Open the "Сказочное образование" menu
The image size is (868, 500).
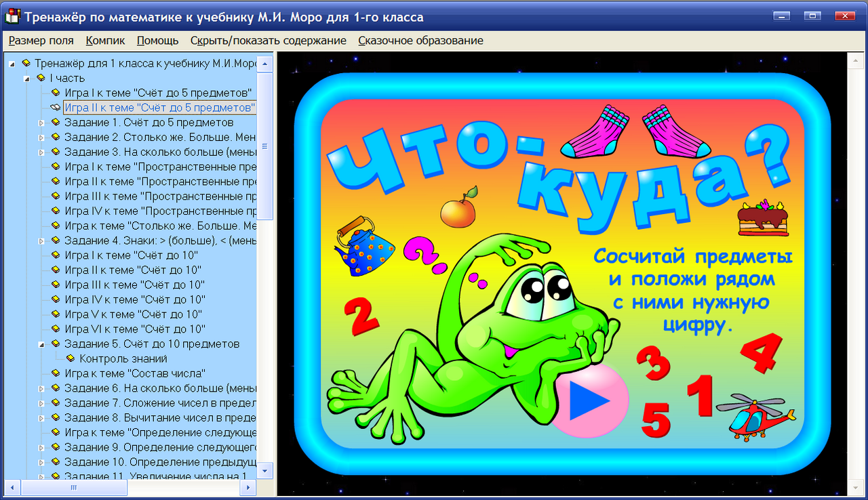(420, 41)
